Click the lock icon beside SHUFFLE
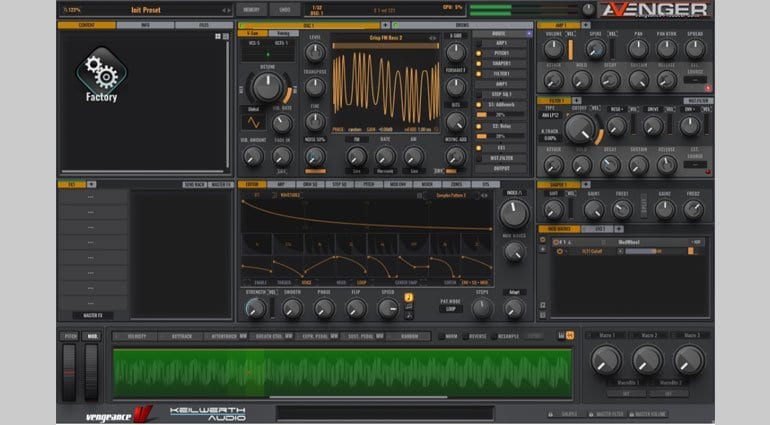Image resolution: width=770 pixels, height=425 pixels. click(x=550, y=414)
